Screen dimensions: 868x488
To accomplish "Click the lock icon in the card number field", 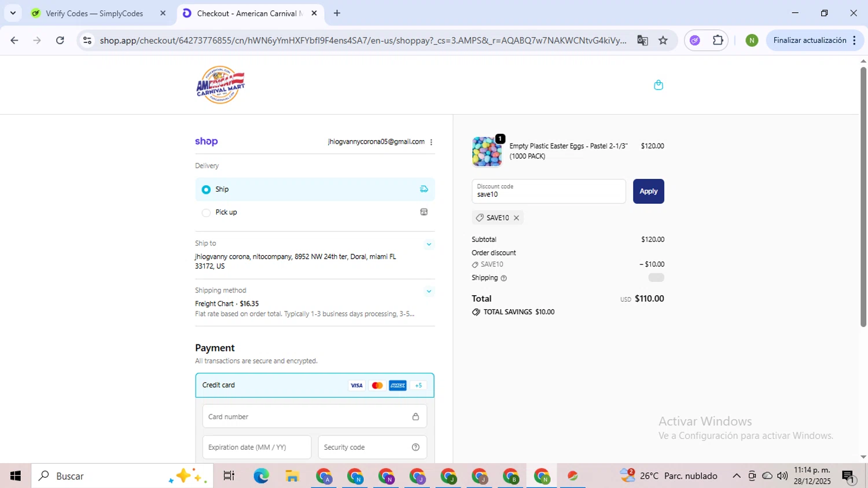I will [415, 417].
